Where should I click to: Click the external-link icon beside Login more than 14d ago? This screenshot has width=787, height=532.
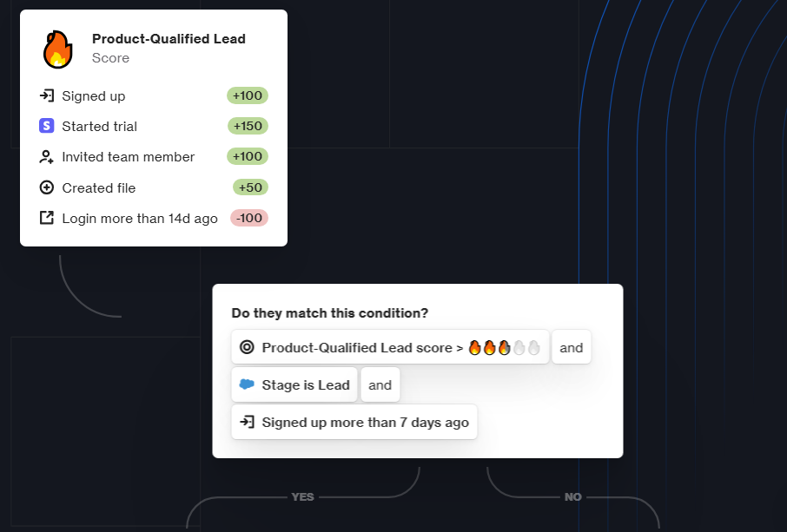[47, 218]
